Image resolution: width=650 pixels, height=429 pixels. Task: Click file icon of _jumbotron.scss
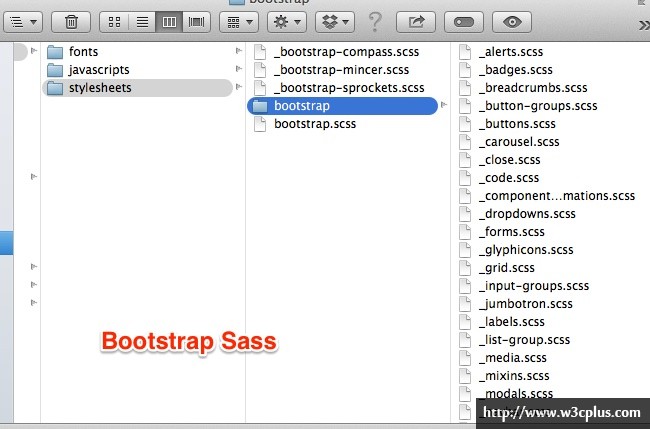tap(465, 304)
